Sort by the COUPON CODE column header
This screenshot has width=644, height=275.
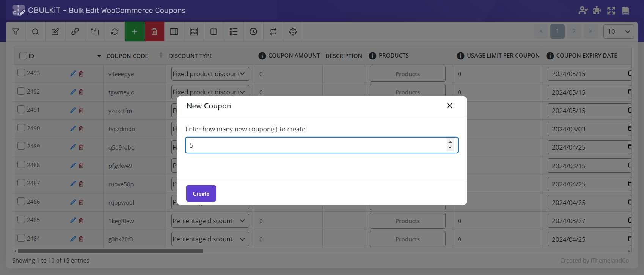(x=127, y=56)
